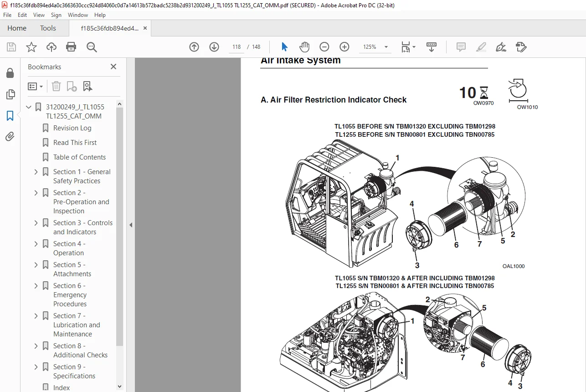This screenshot has width=586, height=392.
Task: Open the Read This First bookmark
Action: pos(75,143)
